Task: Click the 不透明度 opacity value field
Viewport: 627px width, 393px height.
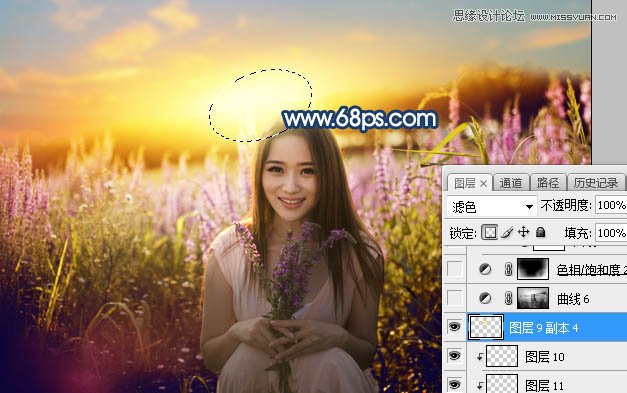Action: click(x=611, y=205)
